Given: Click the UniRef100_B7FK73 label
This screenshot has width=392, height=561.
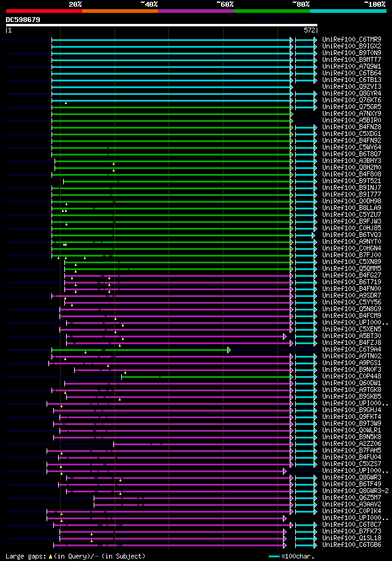Looking at the screenshot, I should 352,532.
